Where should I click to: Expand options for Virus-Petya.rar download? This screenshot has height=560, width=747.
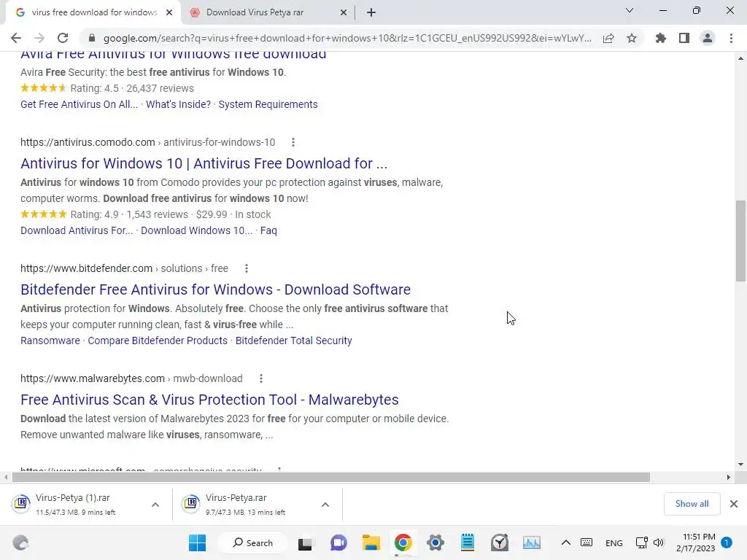[x=325, y=505]
